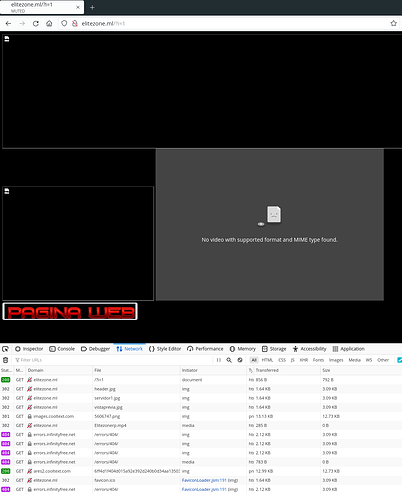This screenshot has width=402, height=500.
Task: Activate the element picker tool
Action: point(5,349)
